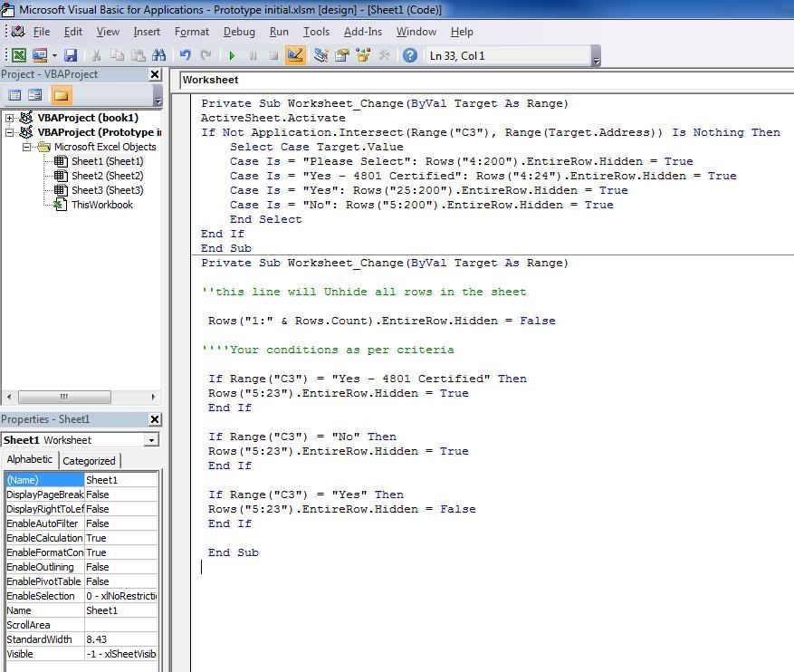Click the Project panel horizontal scrollbar
Image resolution: width=794 pixels, height=672 pixels.
63,397
